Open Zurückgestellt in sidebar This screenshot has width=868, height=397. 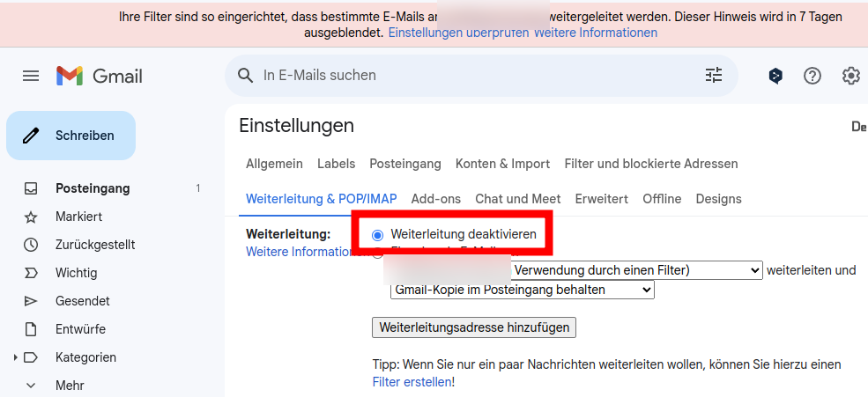[x=95, y=245]
